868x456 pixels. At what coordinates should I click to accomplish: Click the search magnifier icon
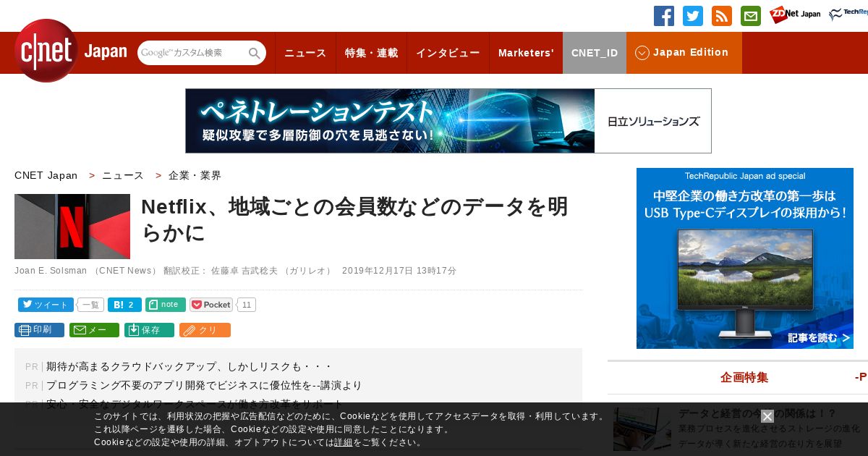(255, 53)
